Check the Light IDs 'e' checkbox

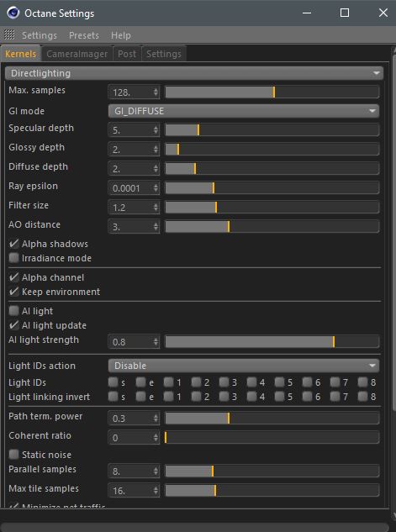tap(140, 382)
